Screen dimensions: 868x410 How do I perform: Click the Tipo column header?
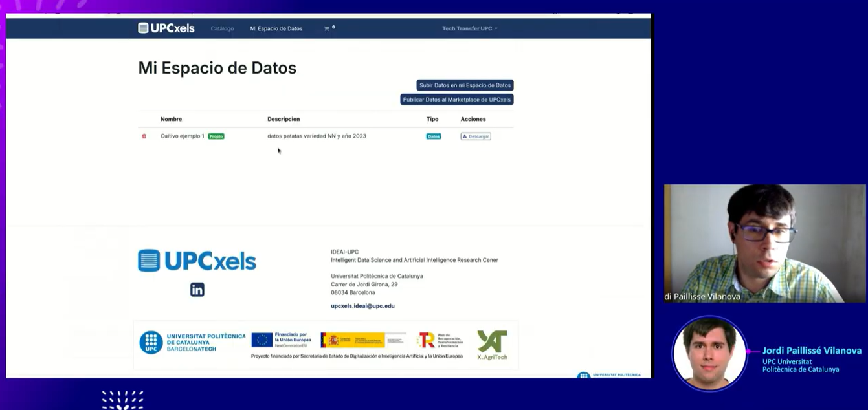tap(432, 119)
